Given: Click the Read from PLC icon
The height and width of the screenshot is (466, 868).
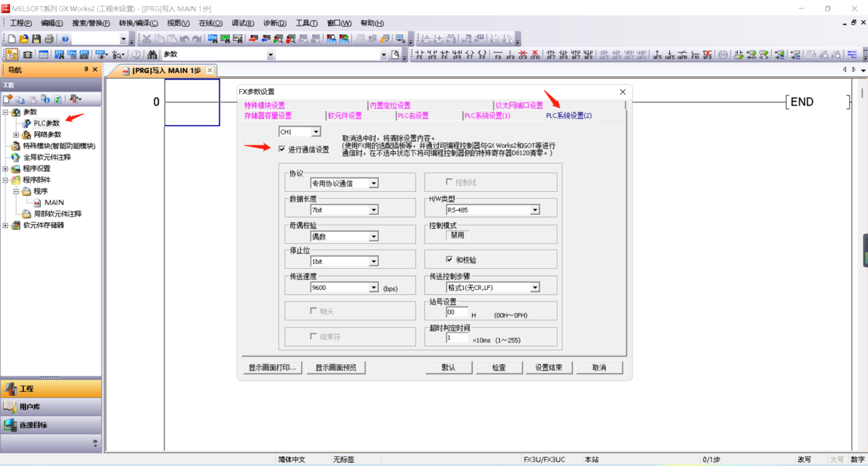Looking at the screenshot, I should 266,39.
